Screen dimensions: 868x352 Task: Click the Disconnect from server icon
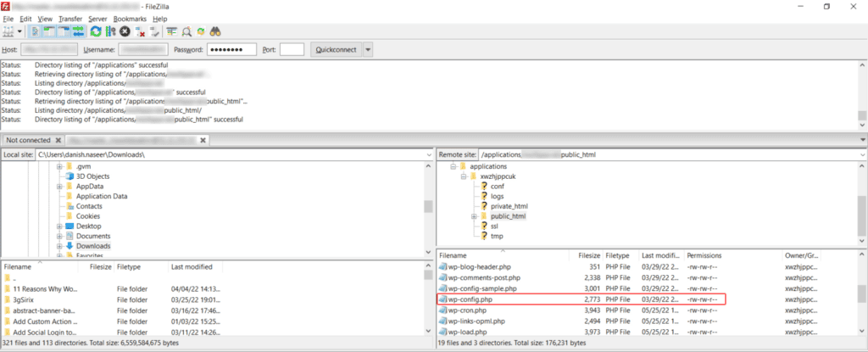click(x=140, y=31)
